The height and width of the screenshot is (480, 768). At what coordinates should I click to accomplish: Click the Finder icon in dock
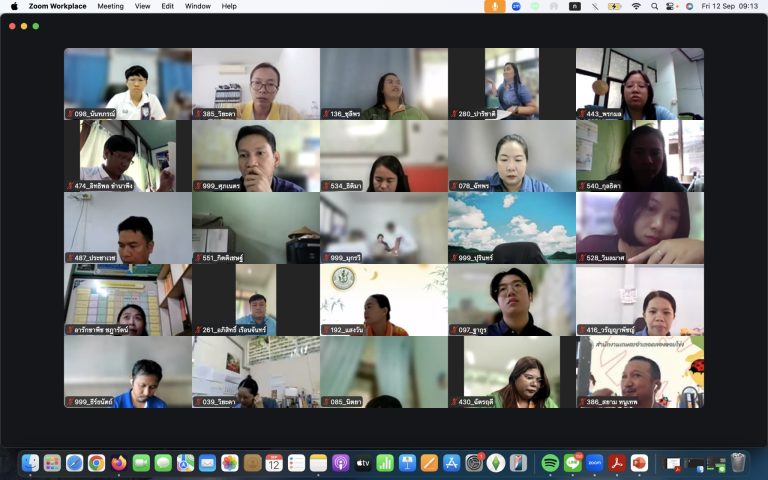click(31, 463)
